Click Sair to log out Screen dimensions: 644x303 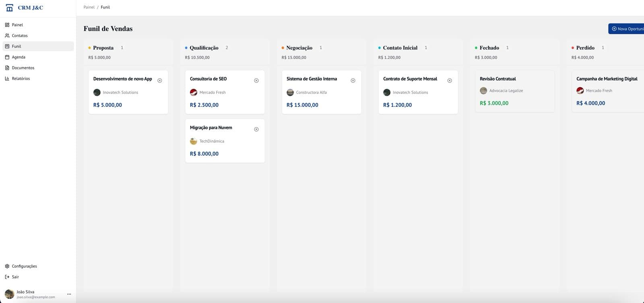(15, 277)
